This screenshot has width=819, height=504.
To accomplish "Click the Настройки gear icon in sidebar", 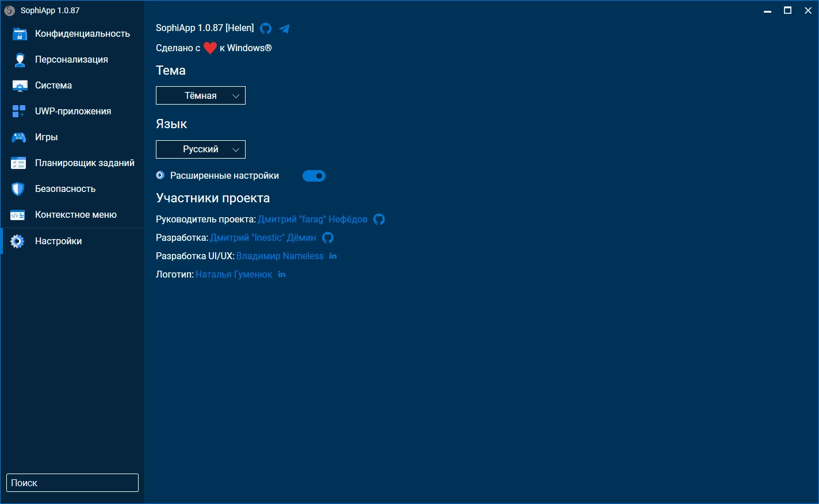I will pyautogui.click(x=18, y=241).
